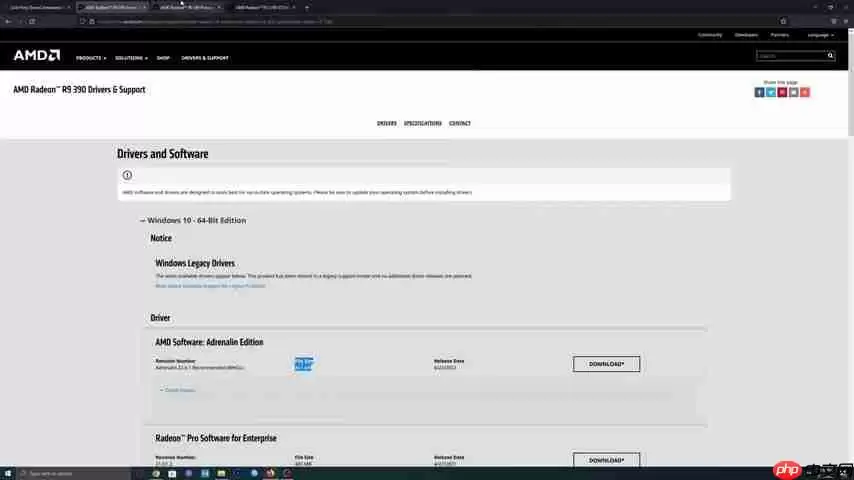Open the Language selector dropdown
854x480 pixels.
click(x=820, y=35)
